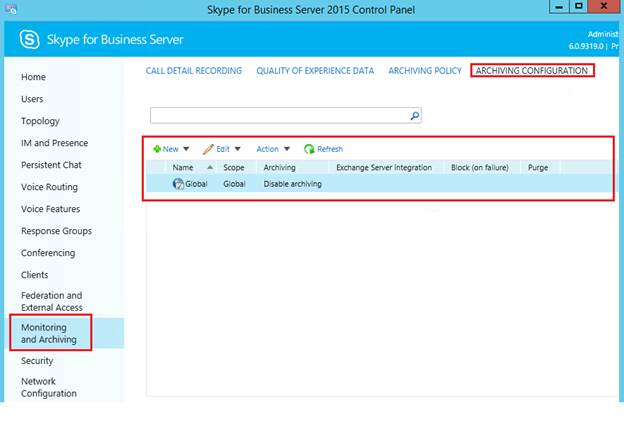The height and width of the screenshot is (442, 624).
Task: Switch to Call Detail Recording tab
Action: click(x=193, y=71)
